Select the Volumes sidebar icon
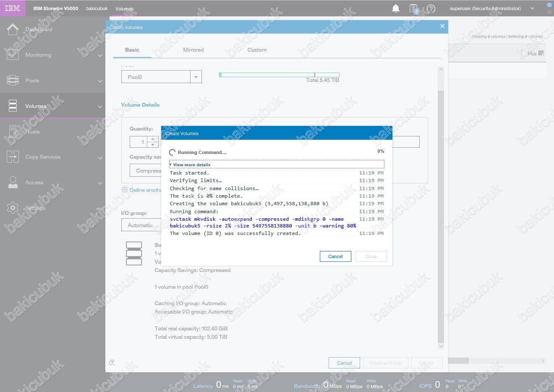The image size is (554, 392). pos(13,106)
